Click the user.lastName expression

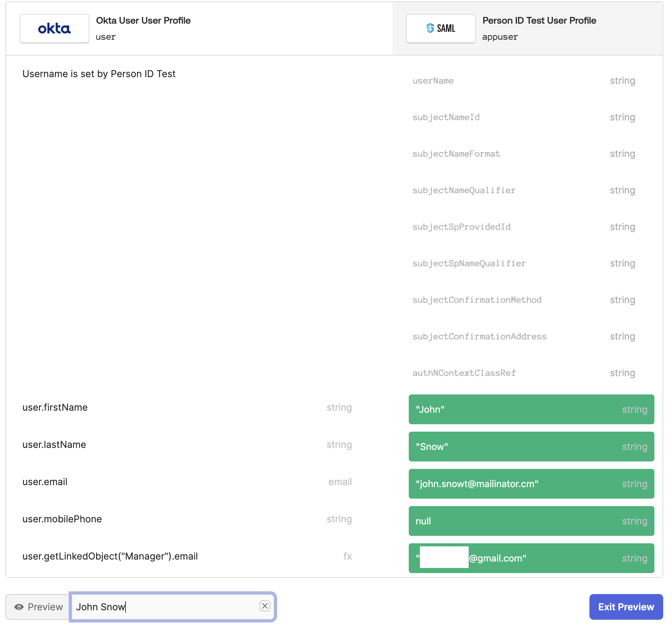(54, 445)
